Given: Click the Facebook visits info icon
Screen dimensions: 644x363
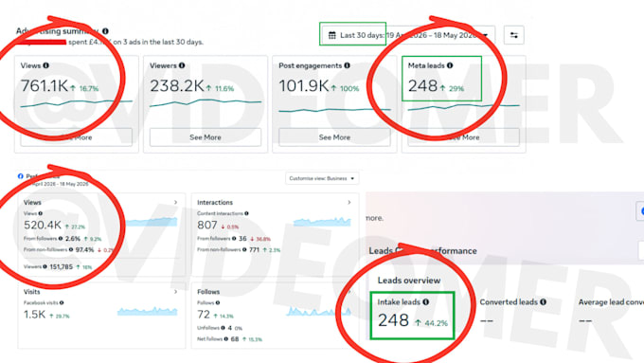Looking at the screenshot, I should click(x=62, y=302).
